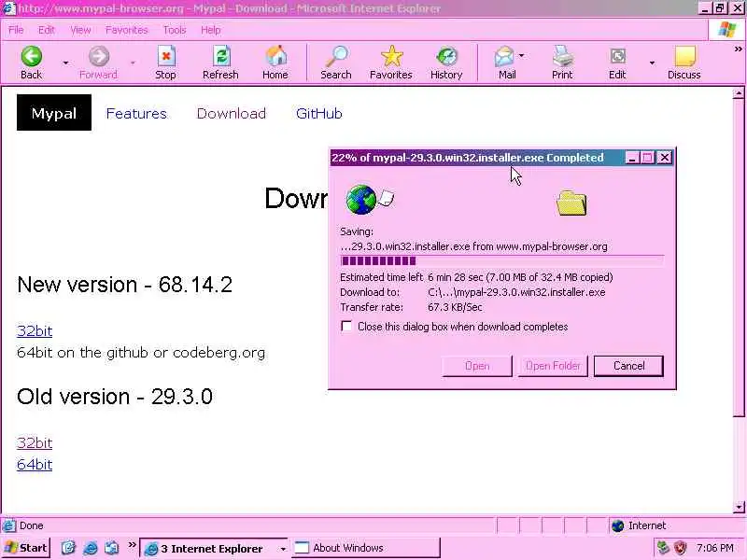Open first Quick Launch icon beside Start
The width and height of the screenshot is (747, 560).
[x=68, y=548]
